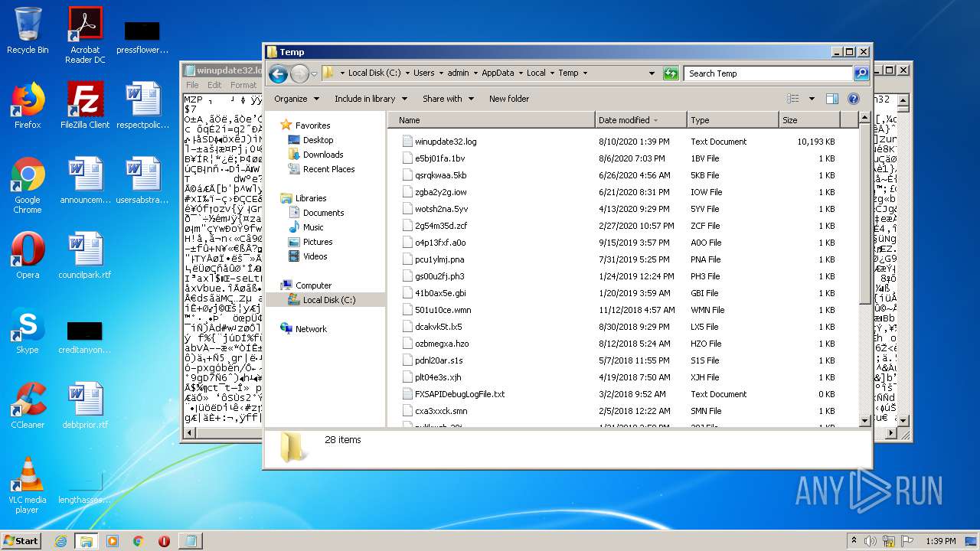
Task: Show hidden tray icons arrow
Action: [x=854, y=541]
